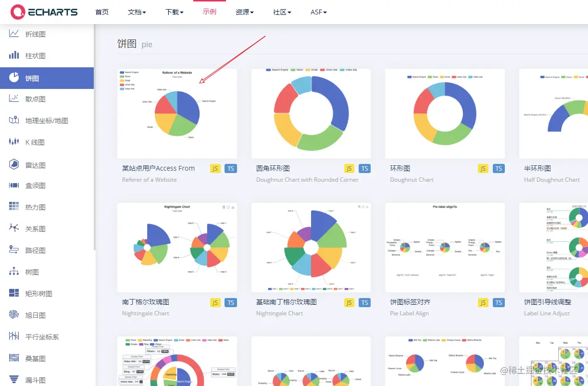Choose 柱状图 label in the sidebar

36,56
